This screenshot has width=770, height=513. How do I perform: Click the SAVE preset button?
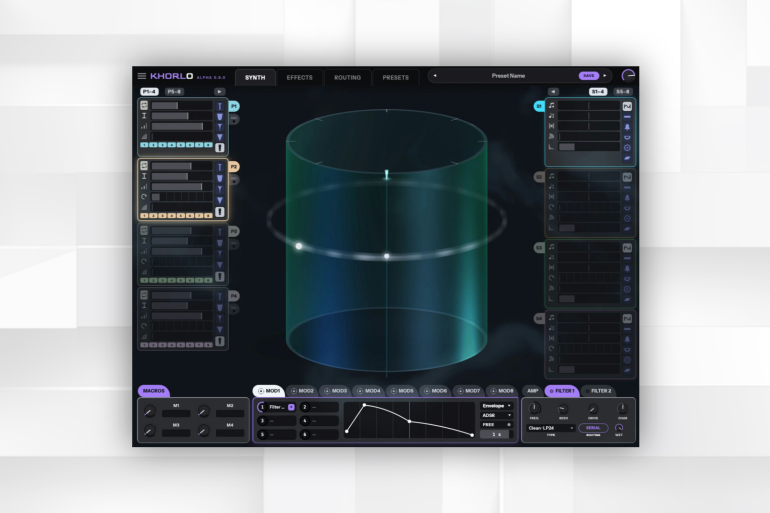tap(589, 76)
